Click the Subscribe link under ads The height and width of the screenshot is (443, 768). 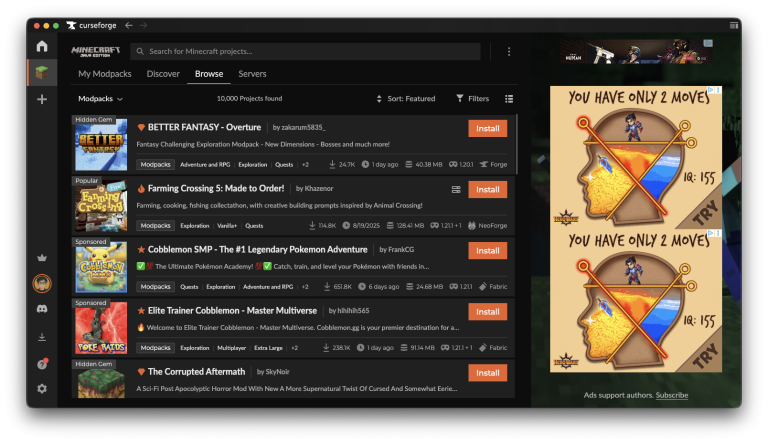tap(672, 395)
